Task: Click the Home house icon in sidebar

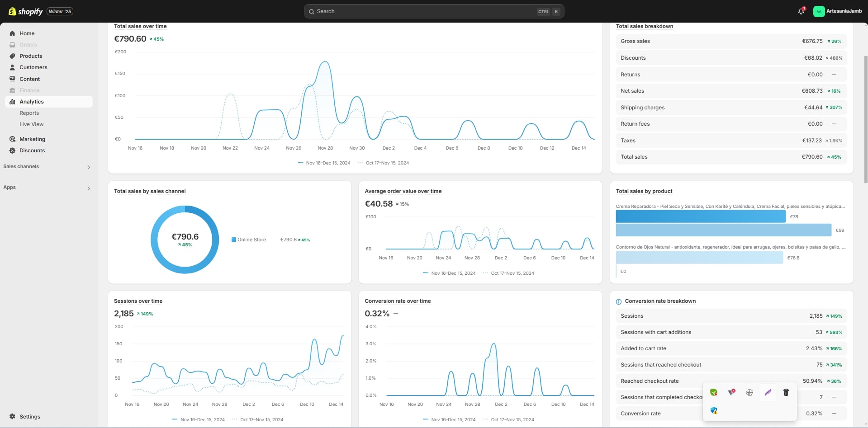Action: (12, 33)
